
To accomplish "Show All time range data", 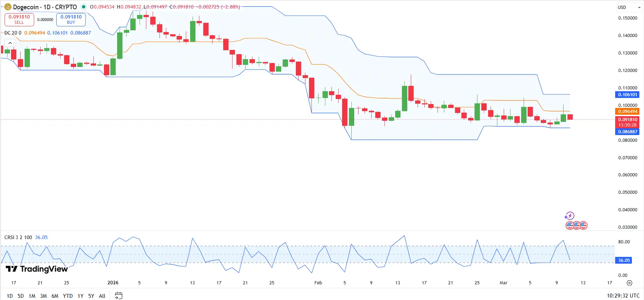I will coord(102,296).
